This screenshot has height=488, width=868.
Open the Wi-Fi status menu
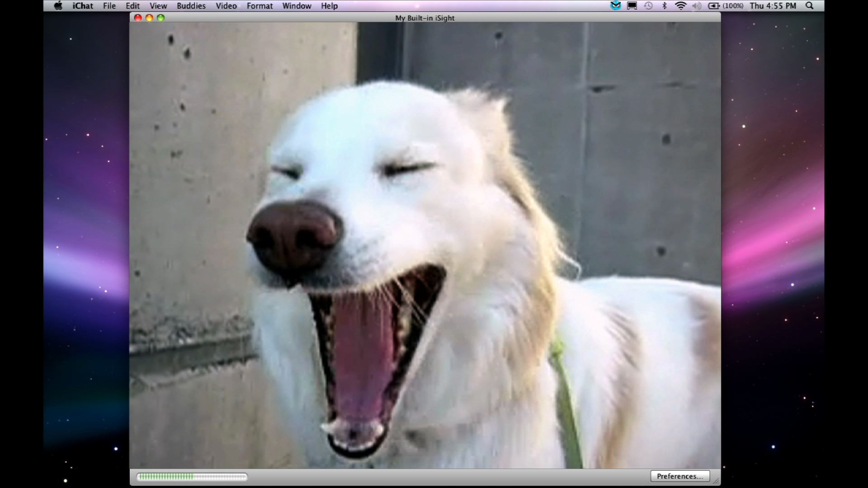[680, 6]
